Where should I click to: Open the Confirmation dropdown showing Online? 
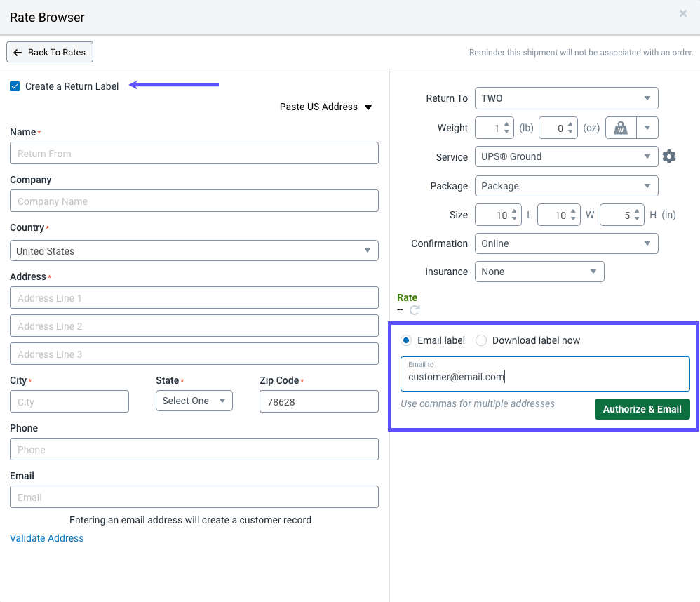(566, 243)
